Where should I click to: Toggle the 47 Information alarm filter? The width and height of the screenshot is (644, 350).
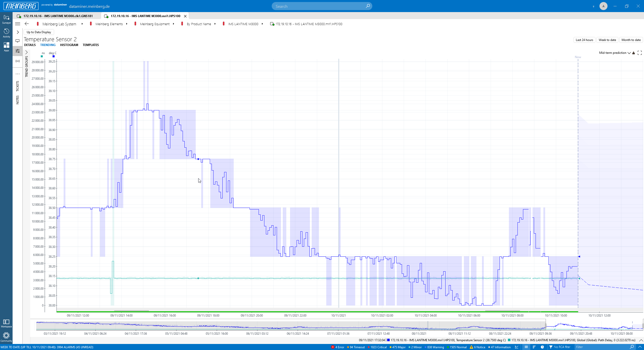coord(499,347)
